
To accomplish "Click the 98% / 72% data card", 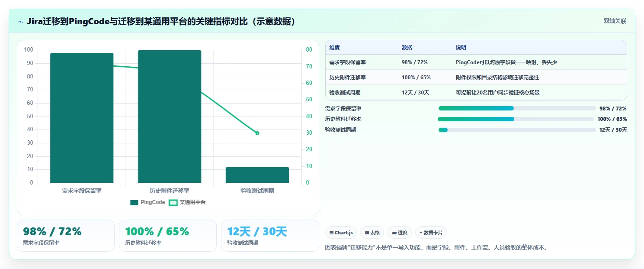I will (x=66, y=236).
